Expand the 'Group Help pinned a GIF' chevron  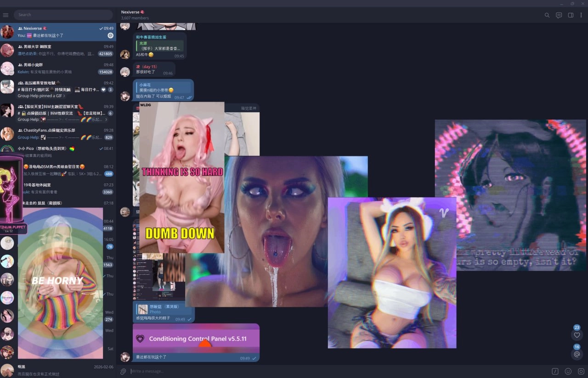coord(64,96)
